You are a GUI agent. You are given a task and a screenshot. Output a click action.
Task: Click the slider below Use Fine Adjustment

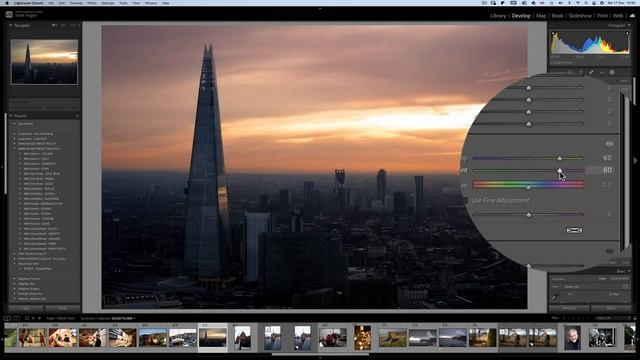[528, 214]
